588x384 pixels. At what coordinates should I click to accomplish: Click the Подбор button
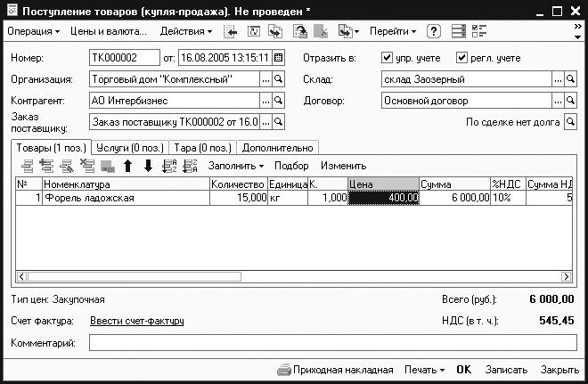pyautogui.click(x=291, y=166)
